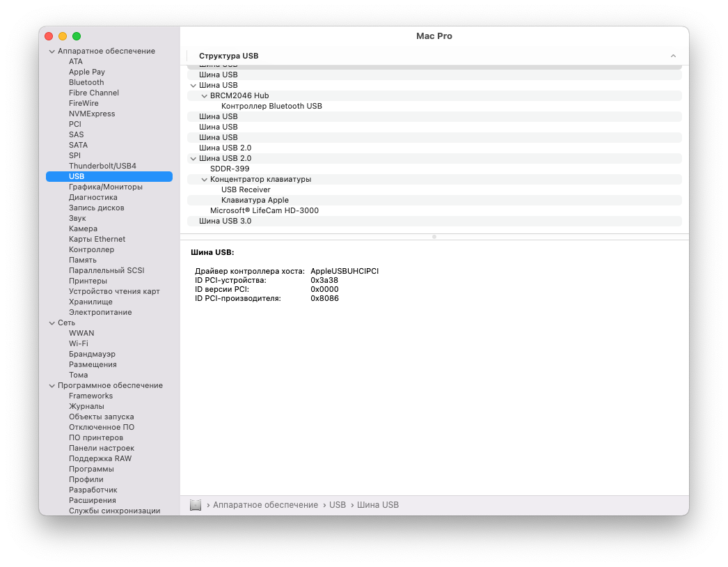Open Запись дисков entry
The image size is (728, 567).
[97, 208]
